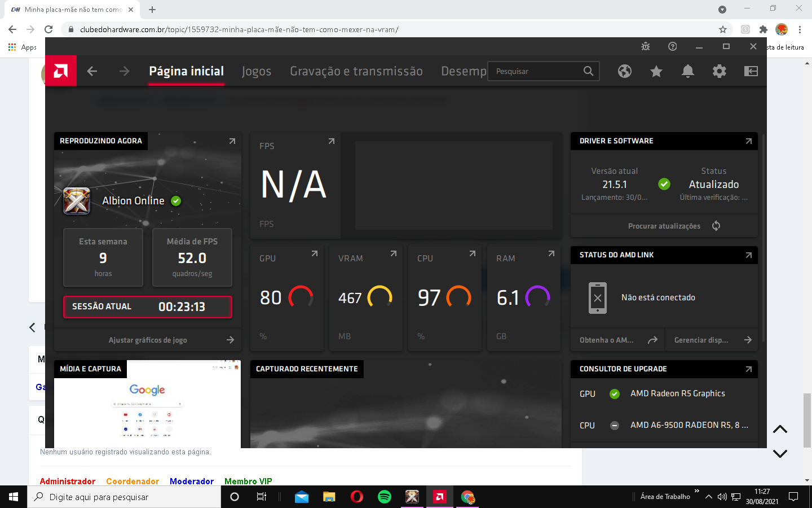Click the Coordenador link on the forum page
This screenshot has height=508, width=812.
click(133, 481)
